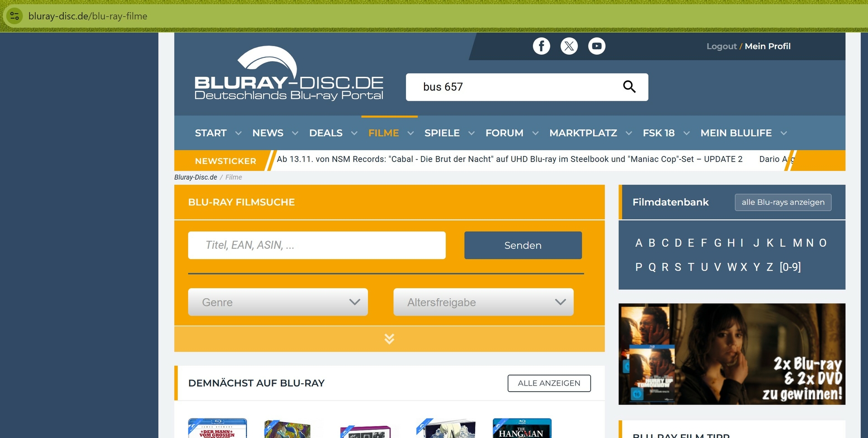Select letter S in Filmdatenbank index
This screenshot has height=438, width=868.
point(678,267)
